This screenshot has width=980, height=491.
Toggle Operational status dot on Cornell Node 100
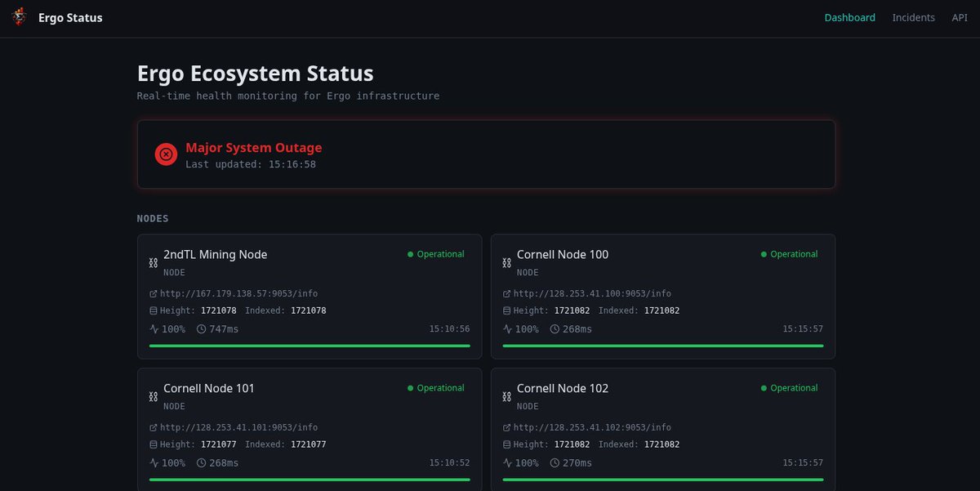[x=765, y=254]
